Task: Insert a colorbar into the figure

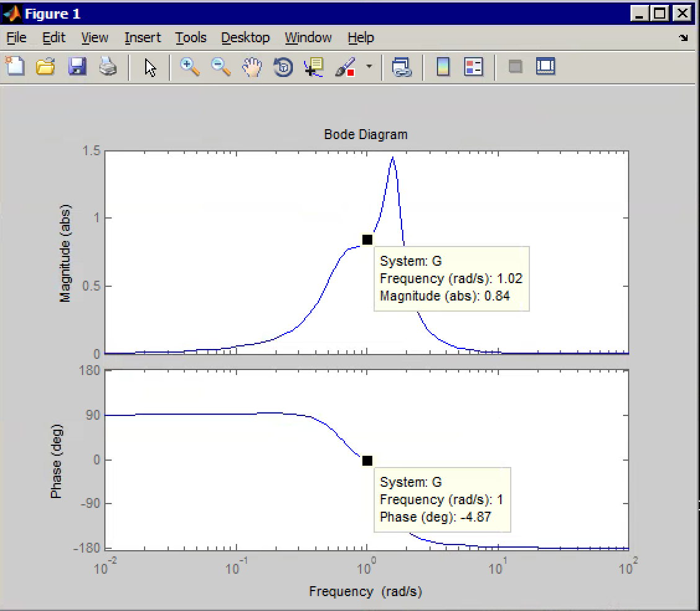Action: 442,67
